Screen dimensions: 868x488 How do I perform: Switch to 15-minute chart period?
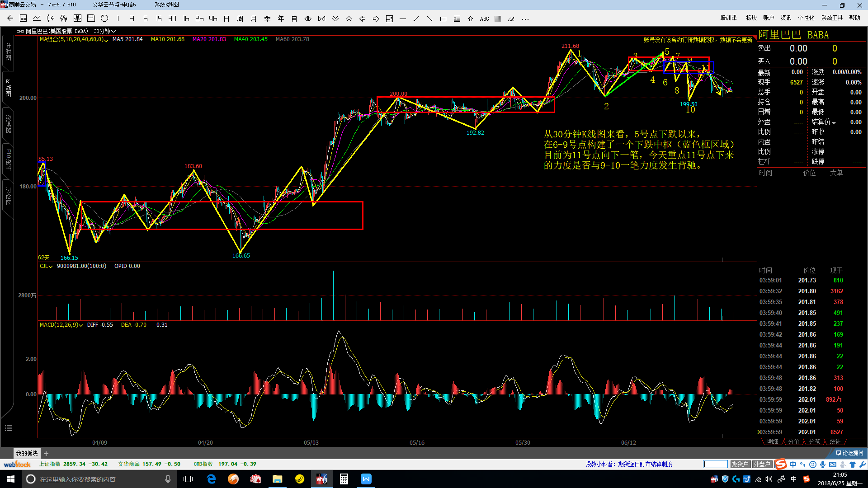(x=159, y=19)
